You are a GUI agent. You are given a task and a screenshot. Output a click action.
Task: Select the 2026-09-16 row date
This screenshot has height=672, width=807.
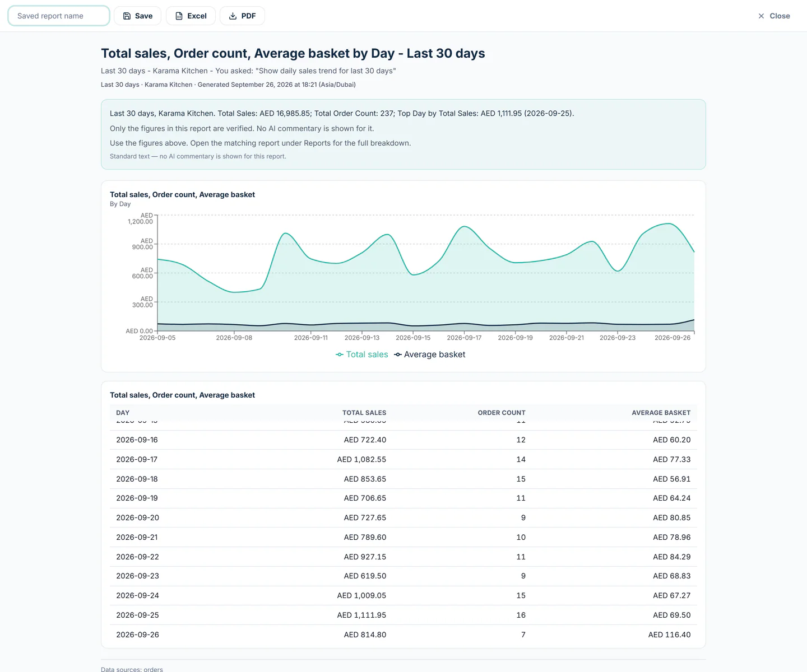tap(137, 440)
